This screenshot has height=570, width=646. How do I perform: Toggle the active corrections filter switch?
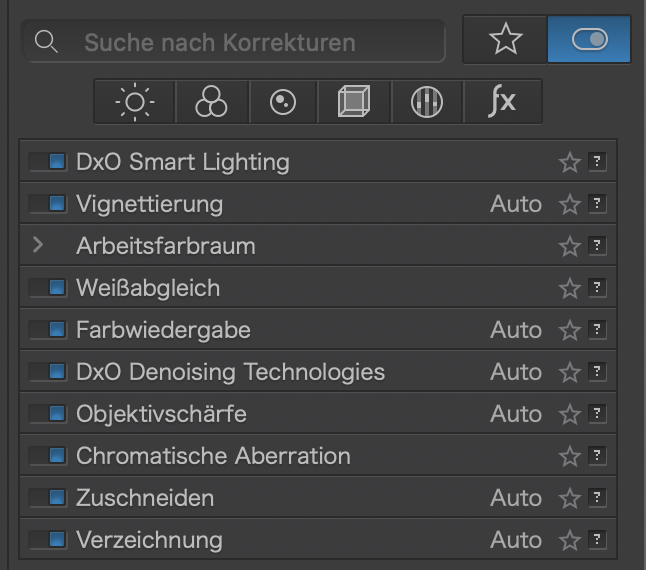[x=589, y=40]
